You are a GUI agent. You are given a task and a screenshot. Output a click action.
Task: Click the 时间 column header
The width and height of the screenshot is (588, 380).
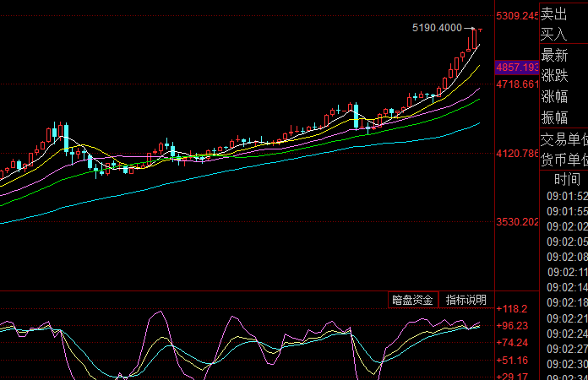coord(568,180)
